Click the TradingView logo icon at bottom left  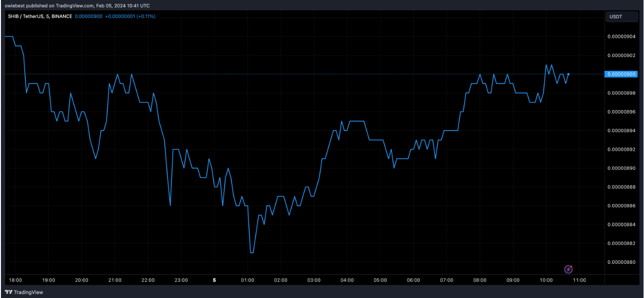(x=9, y=292)
